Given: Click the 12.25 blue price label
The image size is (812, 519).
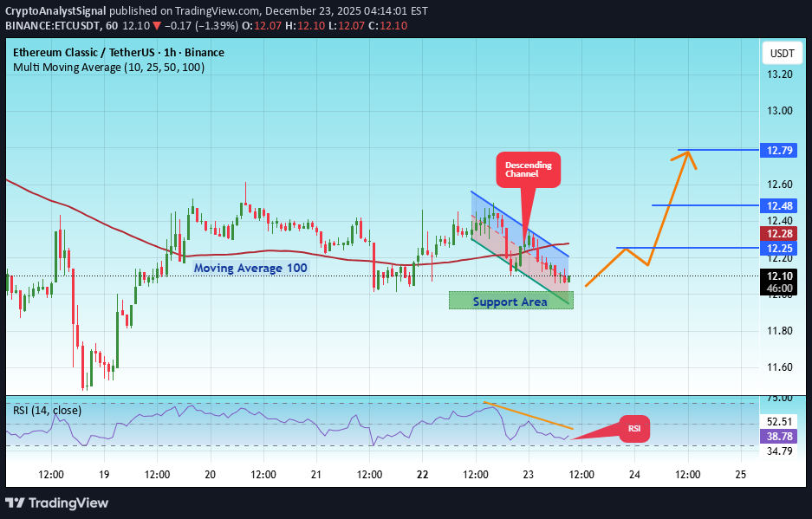Looking at the screenshot, I should coord(780,250).
